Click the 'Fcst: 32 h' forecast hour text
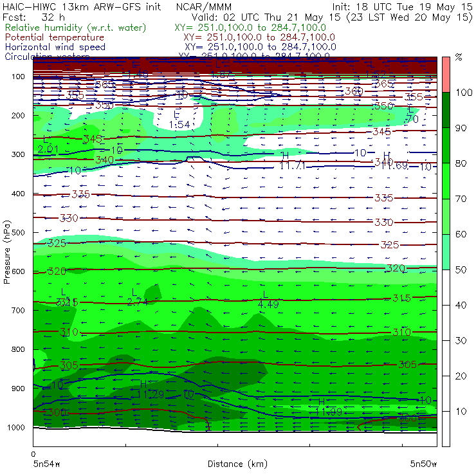This screenshot has height=476, width=476. coord(33,17)
